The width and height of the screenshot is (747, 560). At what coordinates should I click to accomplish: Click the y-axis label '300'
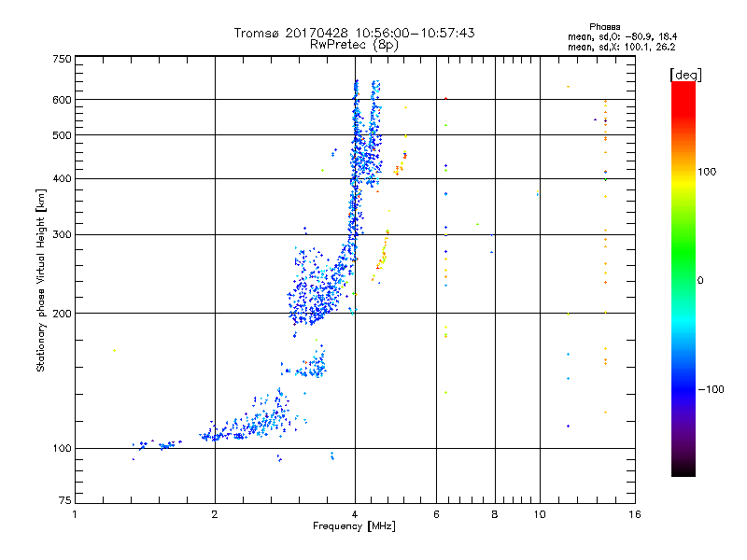[x=62, y=234]
